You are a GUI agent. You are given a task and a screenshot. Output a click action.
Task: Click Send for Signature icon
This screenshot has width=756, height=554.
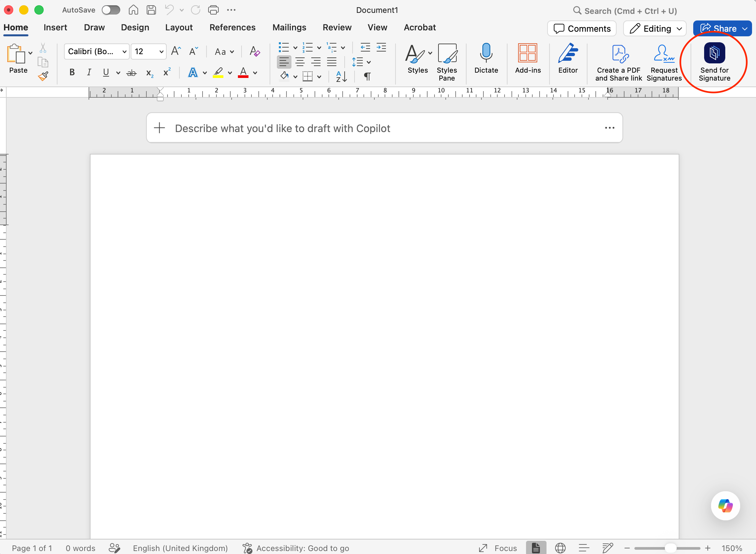tap(714, 52)
